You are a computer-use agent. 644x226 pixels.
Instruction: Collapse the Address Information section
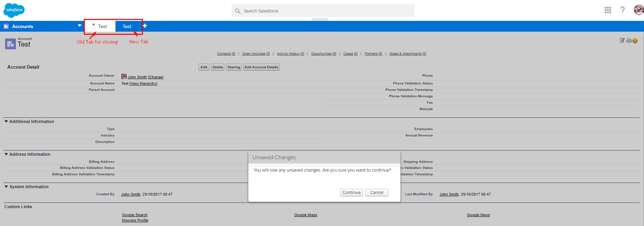coord(6,154)
